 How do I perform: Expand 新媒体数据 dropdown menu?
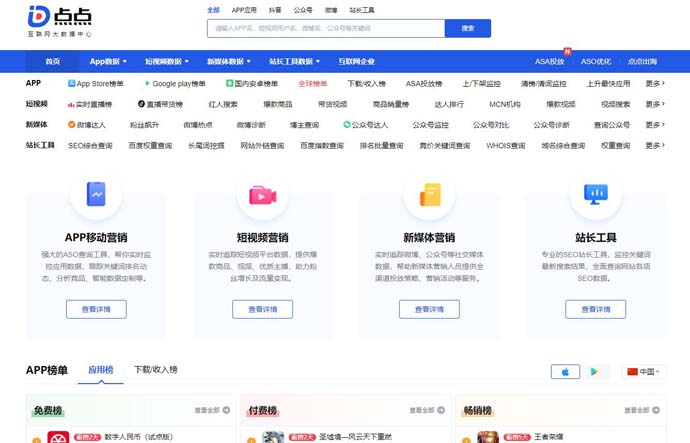pos(229,61)
